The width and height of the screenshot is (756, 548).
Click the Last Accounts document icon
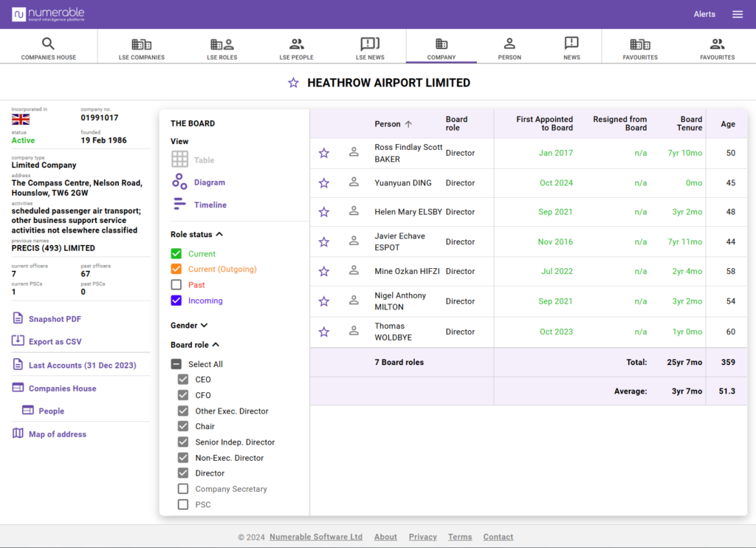(18, 364)
